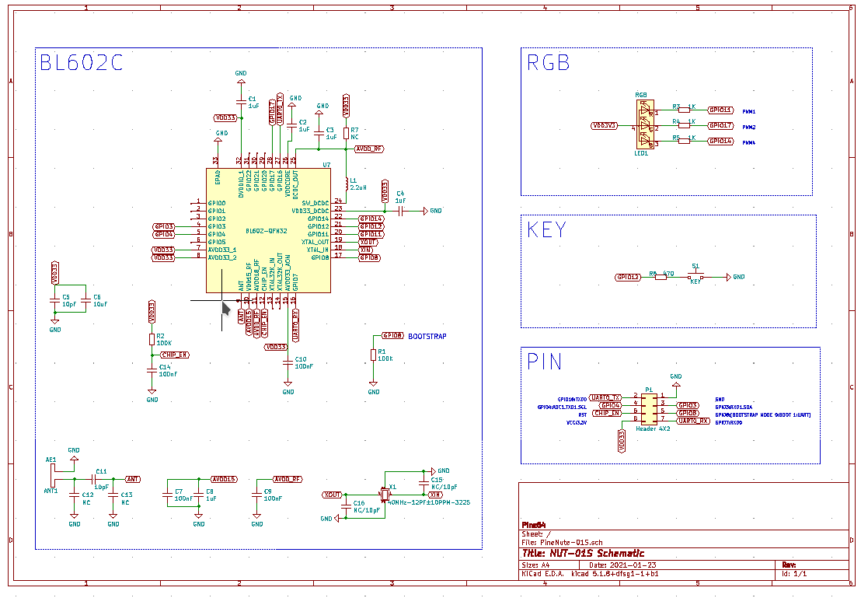
Task: Select capacitor C4 1uF
Action: pyautogui.click(x=400, y=212)
